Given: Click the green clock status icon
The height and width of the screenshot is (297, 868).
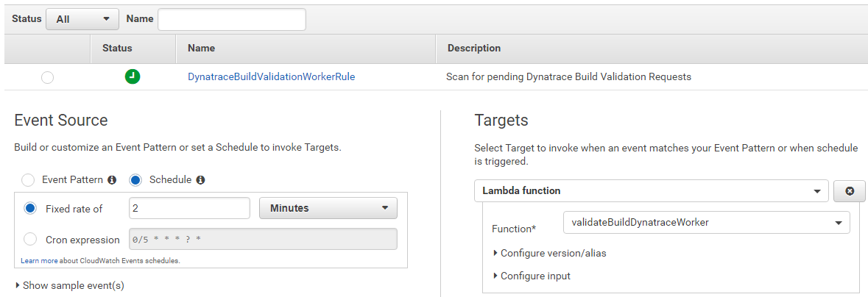Looking at the screenshot, I should [x=133, y=77].
